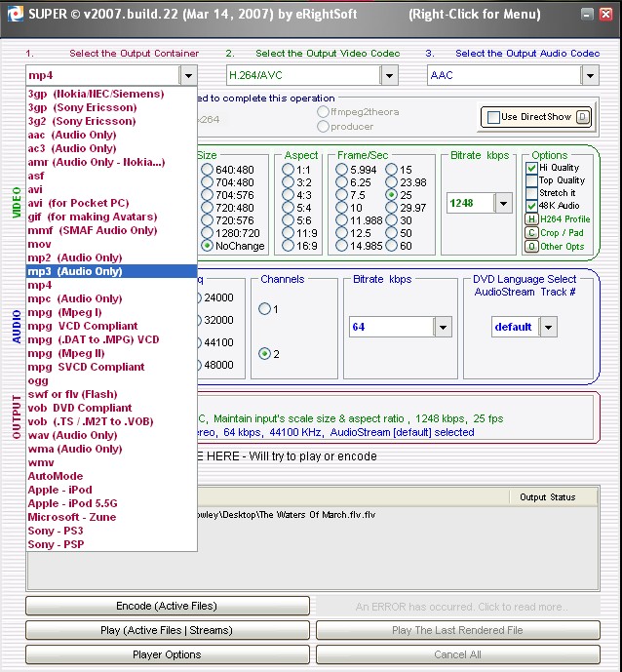This screenshot has height=672, width=622.
Task: Click the Crop / Pad 'C' icon button
Action: (531, 233)
